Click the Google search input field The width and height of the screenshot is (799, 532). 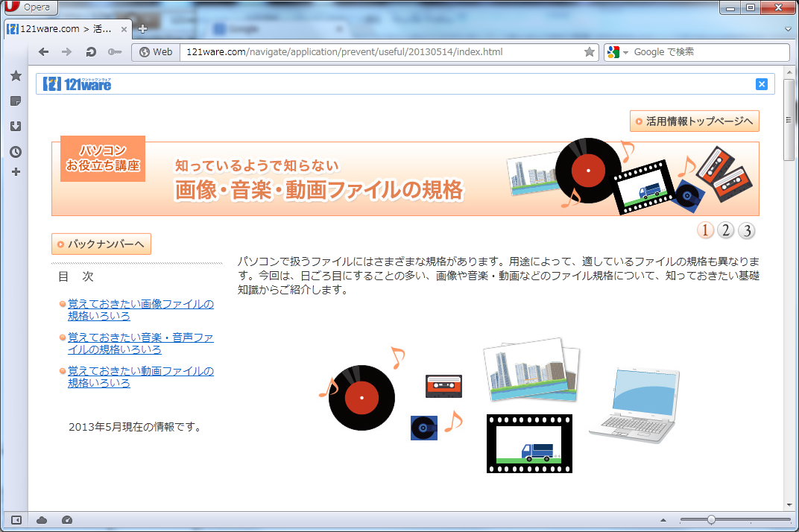[708, 52]
